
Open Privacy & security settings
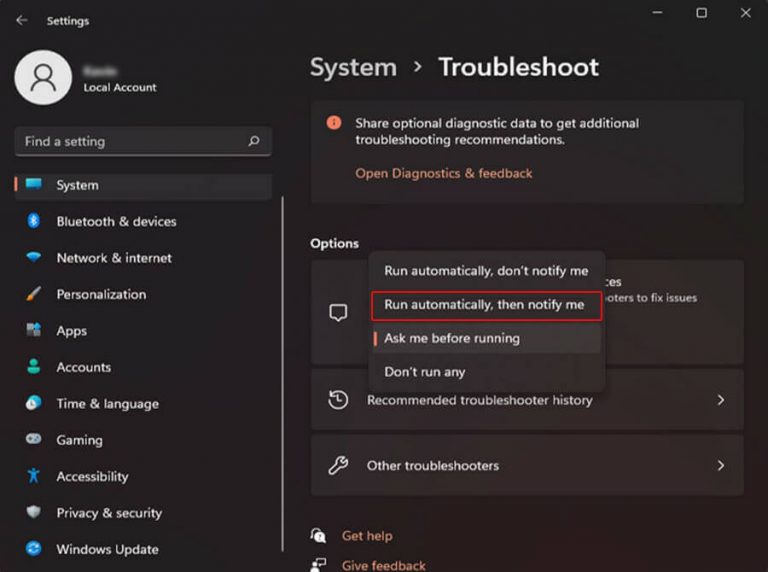143,513
